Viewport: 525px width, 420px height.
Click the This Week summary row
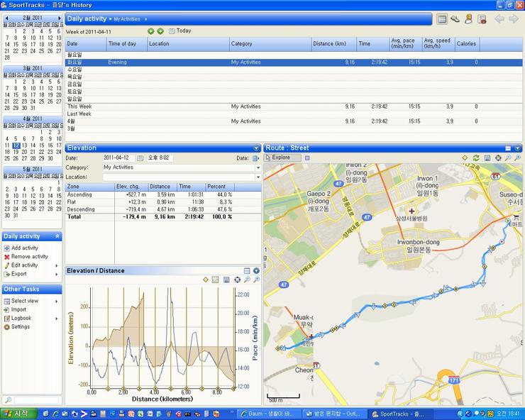pyautogui.click(x=293, y=106)
